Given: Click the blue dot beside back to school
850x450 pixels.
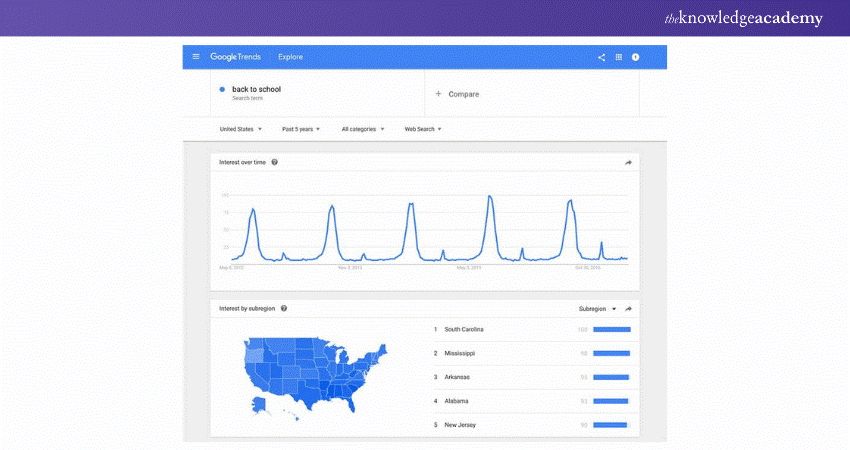Looking at the screenshot, I should (x=222, y=90).
